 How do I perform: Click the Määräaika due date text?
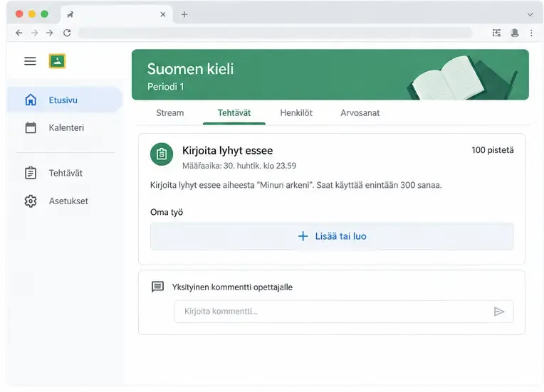point(239,166)
